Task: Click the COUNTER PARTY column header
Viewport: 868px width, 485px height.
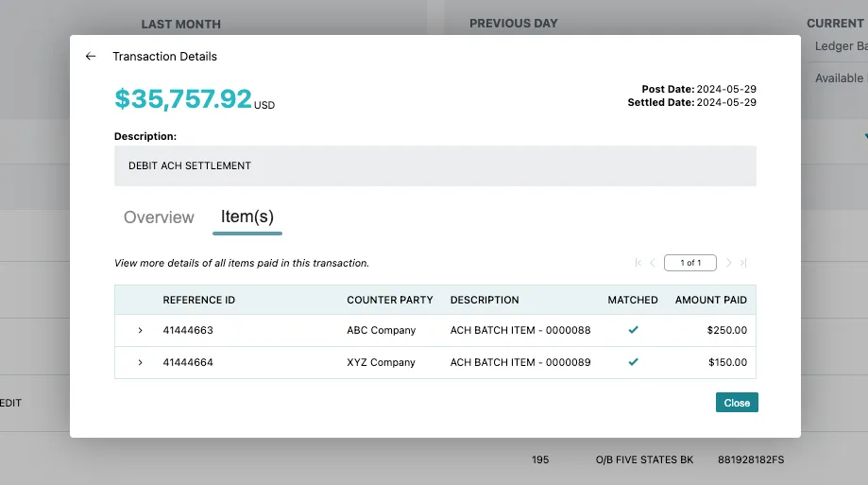Action: click(x=390, y=300)
